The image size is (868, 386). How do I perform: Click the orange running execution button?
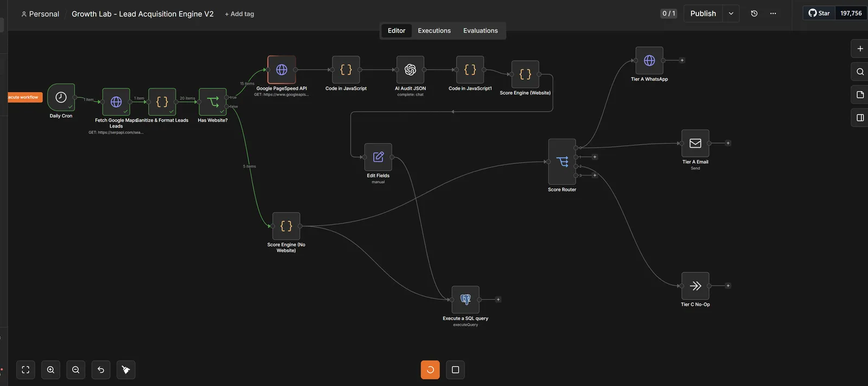coord(430,370)
